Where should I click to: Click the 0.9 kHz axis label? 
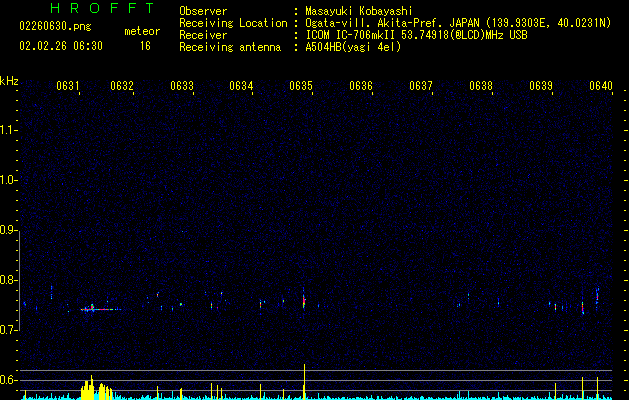point(9,230)
